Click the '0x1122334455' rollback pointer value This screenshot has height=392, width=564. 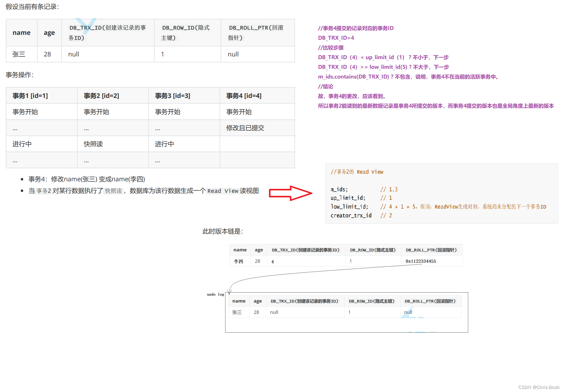421,261
